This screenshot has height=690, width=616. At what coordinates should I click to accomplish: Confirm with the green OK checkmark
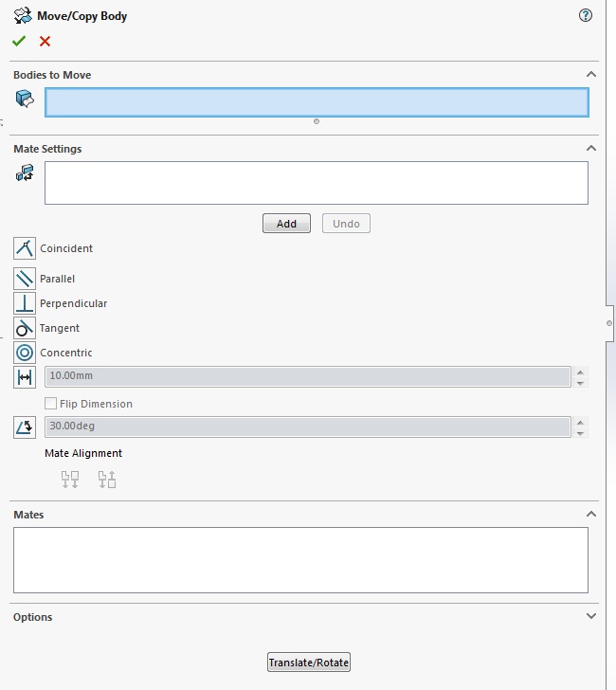(x=19, y=42)
